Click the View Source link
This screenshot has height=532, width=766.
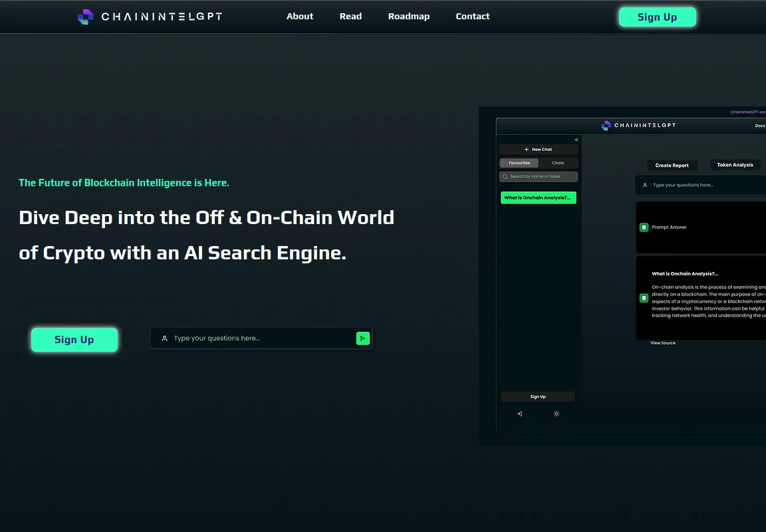[662, 343]
